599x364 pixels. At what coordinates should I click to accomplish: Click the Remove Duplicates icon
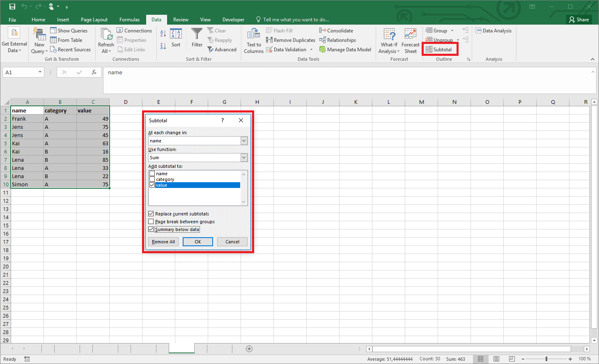coord(291,40)
